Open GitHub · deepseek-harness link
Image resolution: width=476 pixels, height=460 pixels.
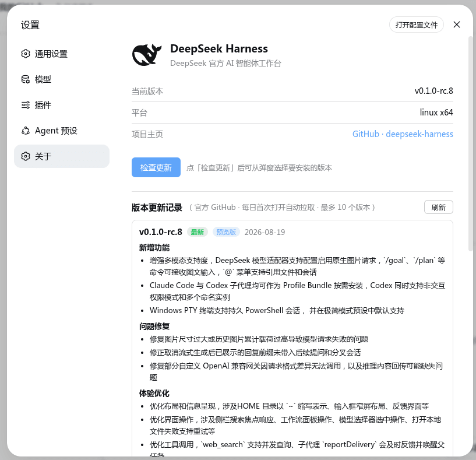coord(403,134)
